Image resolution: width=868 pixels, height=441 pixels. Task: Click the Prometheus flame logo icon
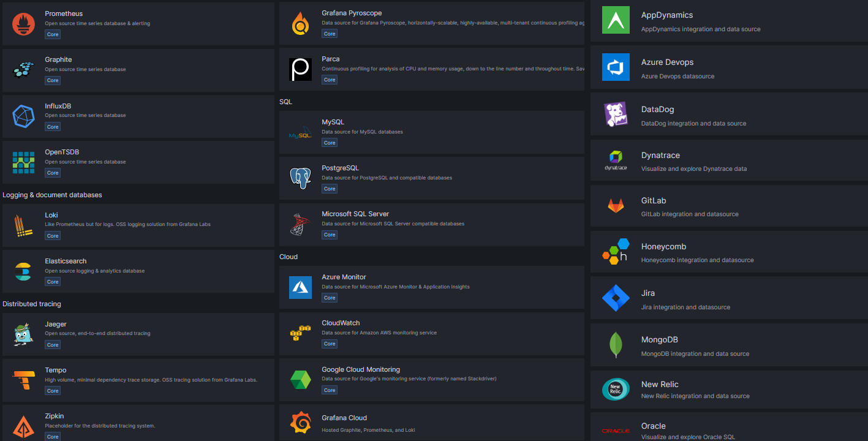(x=23, y=23)
